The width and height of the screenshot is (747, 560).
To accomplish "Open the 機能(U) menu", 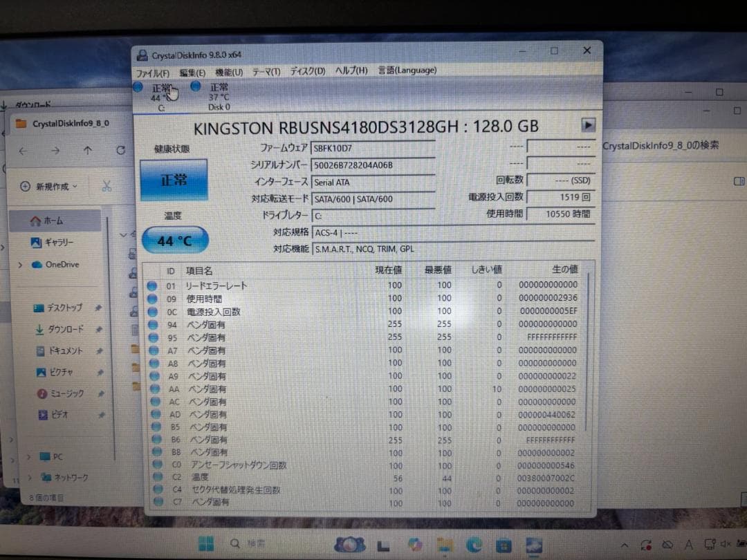I will tap(229, 73).
